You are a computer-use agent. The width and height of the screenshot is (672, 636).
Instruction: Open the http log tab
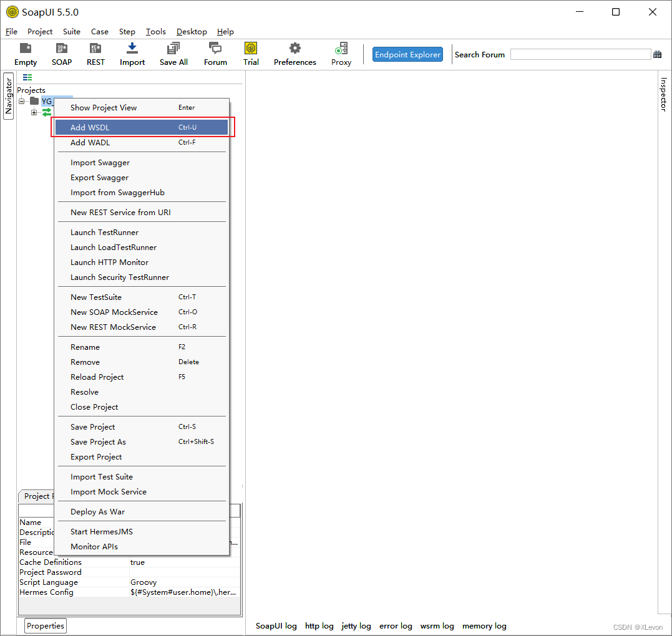point(319,626)
